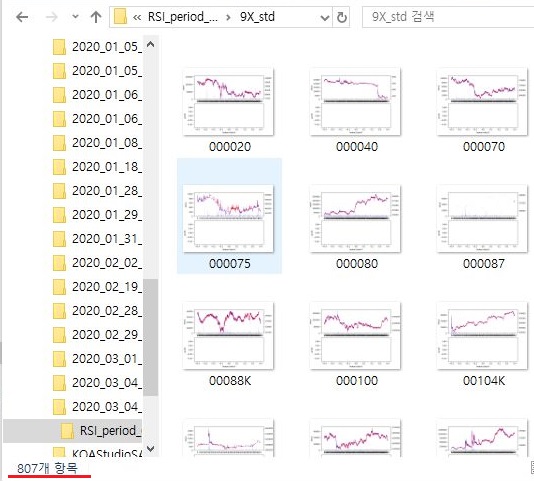534x481 pixels.
Task: Click the 2020_02_02_ folder icon
Action: [x=59, y=263]
